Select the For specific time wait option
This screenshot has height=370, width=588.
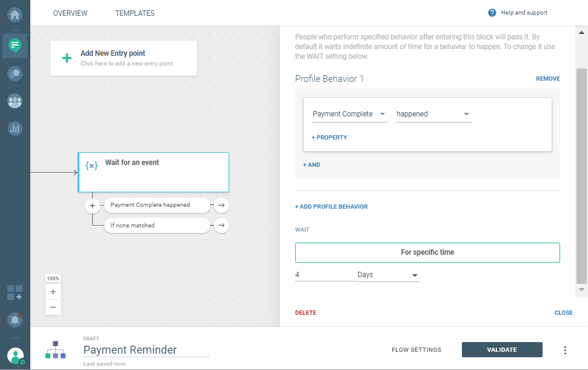point(427,252)
